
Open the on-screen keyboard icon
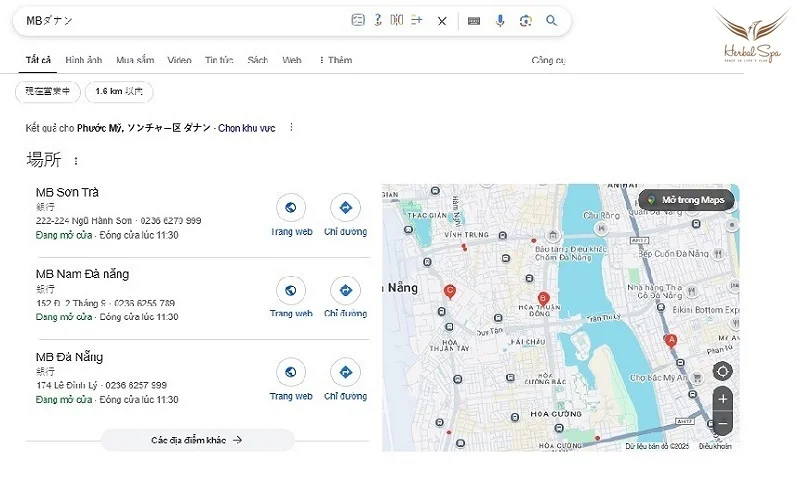pos(473,21)
